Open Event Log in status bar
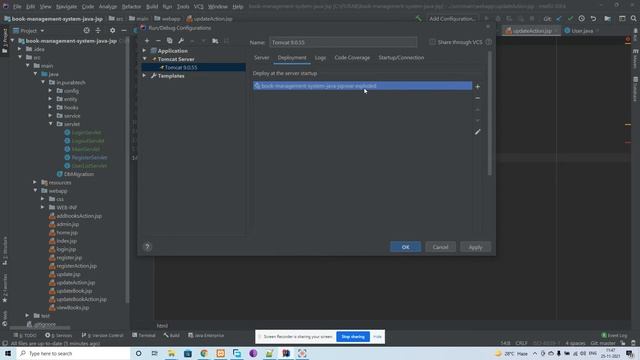This screenshot has width=640, height=360. tap(614, 335)
